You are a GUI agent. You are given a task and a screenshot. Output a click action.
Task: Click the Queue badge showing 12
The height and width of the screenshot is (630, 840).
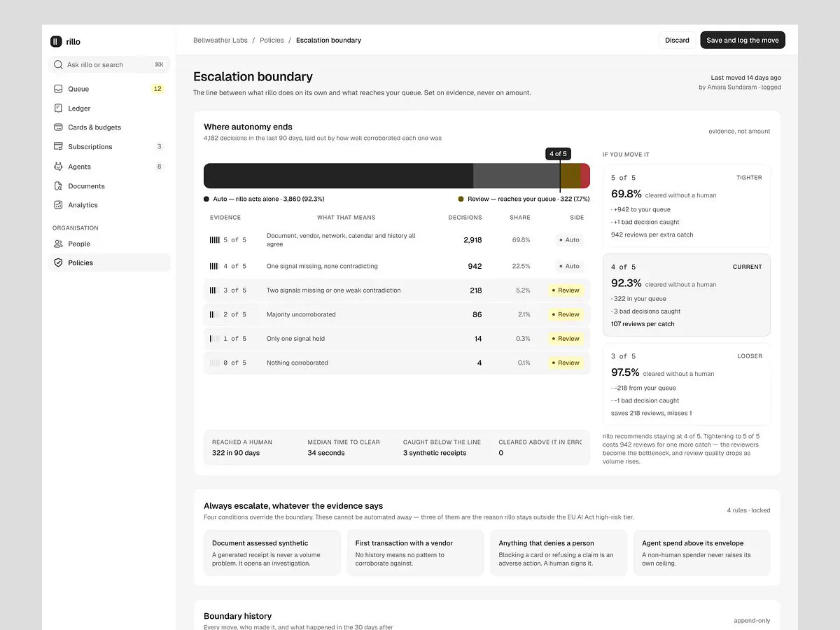(x=157, y=89)
